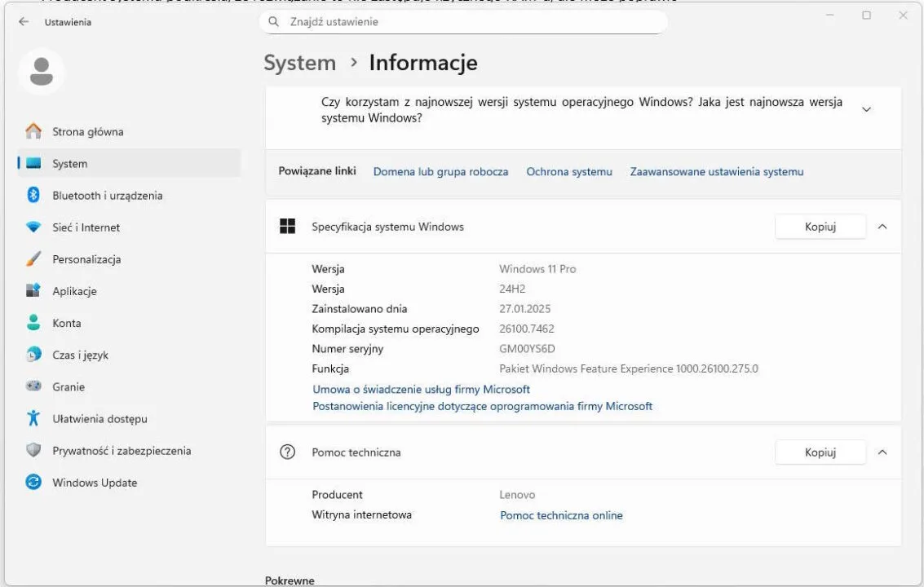Screen dimensions: 924x587
Task: Select Konta in the sidebar
Action: click(x=66, y=324)
